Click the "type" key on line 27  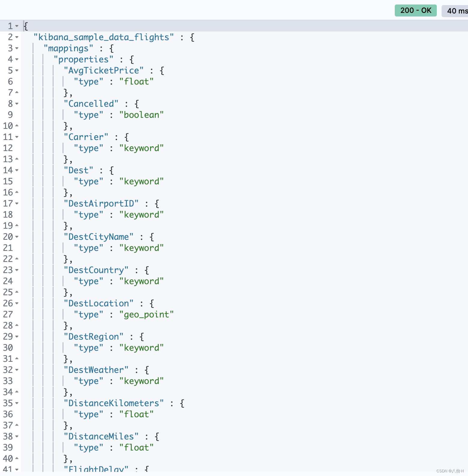pos(88,314)
